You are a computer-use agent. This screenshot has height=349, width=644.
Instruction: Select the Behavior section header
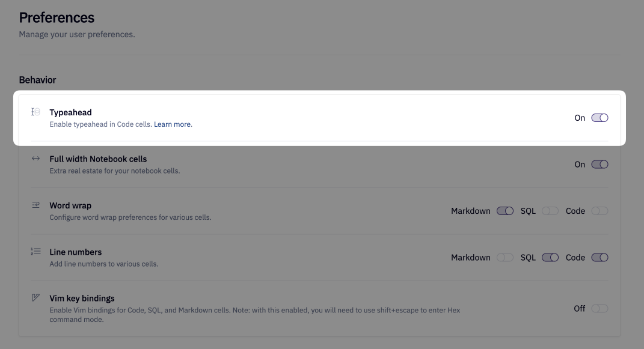37,80
